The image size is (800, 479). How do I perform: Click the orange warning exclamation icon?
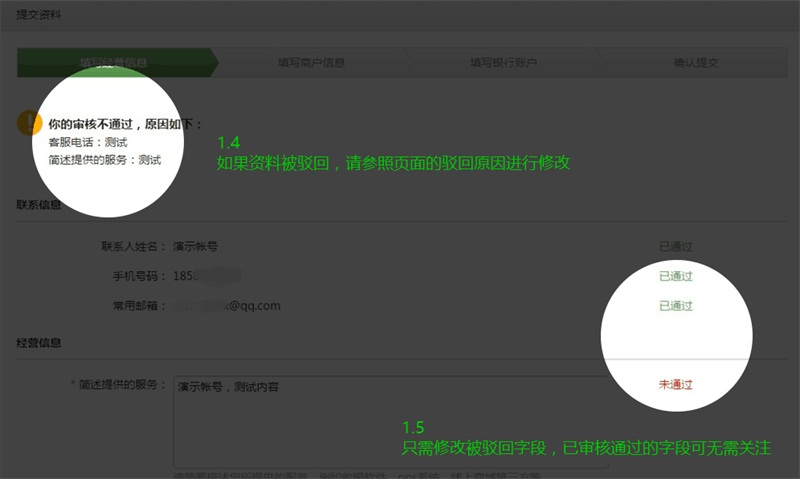(29, 123)
